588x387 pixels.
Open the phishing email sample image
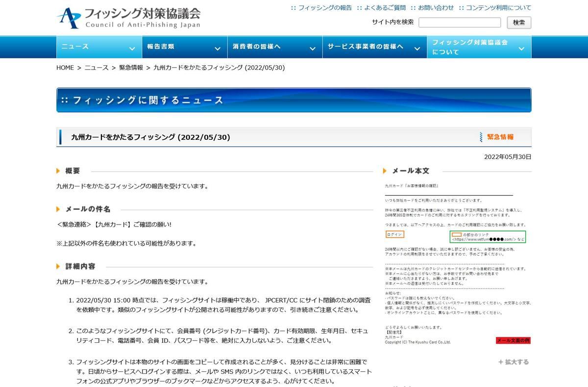pyautogui.click(x=458, y=263)
